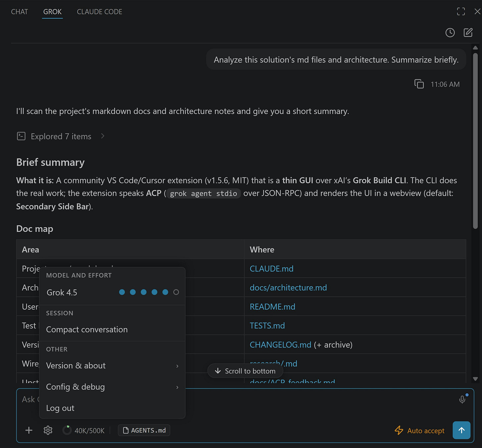
Task: Set effort level to second dot
Action: coord(133,292)
